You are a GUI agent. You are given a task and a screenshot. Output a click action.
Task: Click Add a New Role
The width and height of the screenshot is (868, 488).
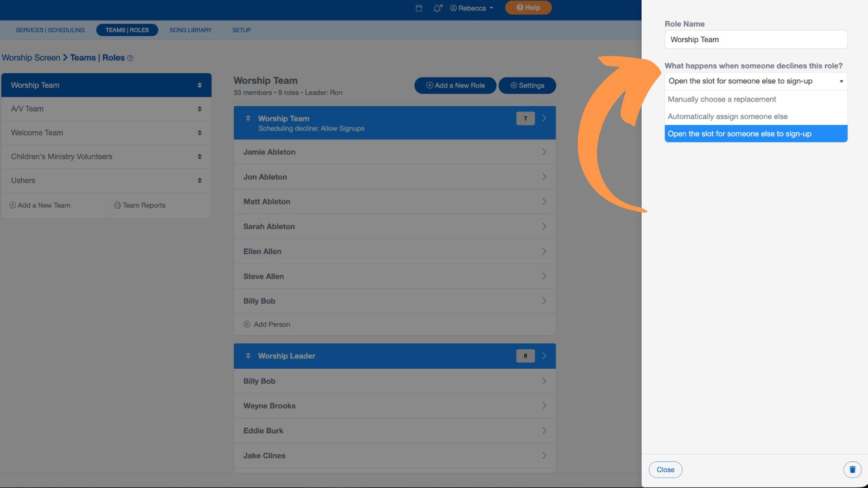pyautogui.click(x=455, y=85)
